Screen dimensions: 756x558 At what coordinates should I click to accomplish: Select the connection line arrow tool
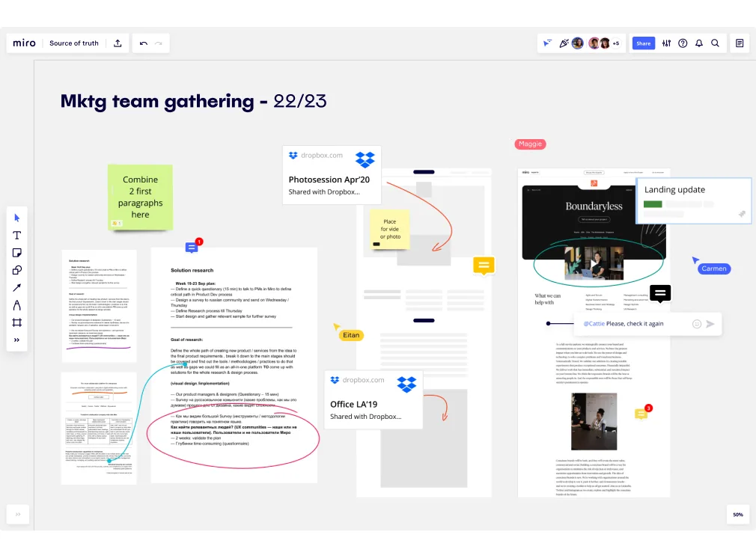tap(17, 288)
